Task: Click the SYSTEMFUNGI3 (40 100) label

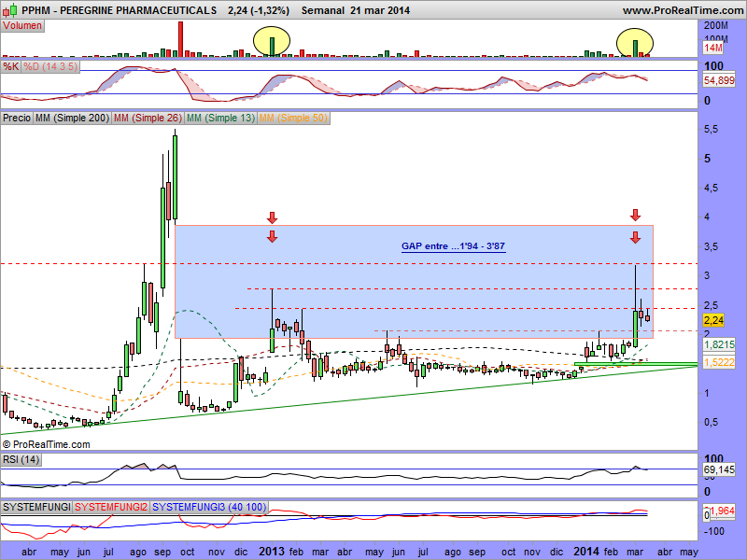Action: point(209,507)
